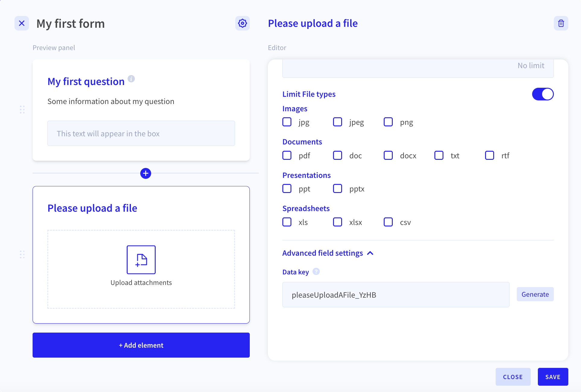Check the csv file type

pyautogui.click(x=388, y=222)
